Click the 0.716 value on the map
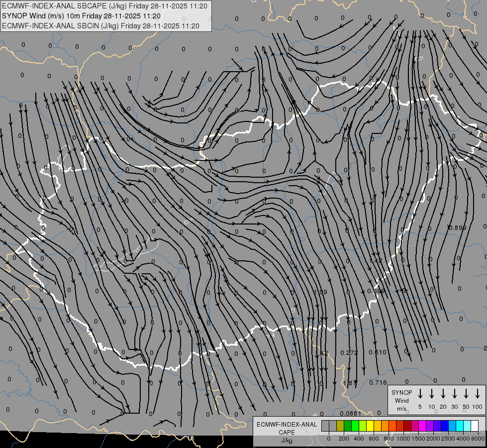The image size is (487, 448). [x=378, y=382]
